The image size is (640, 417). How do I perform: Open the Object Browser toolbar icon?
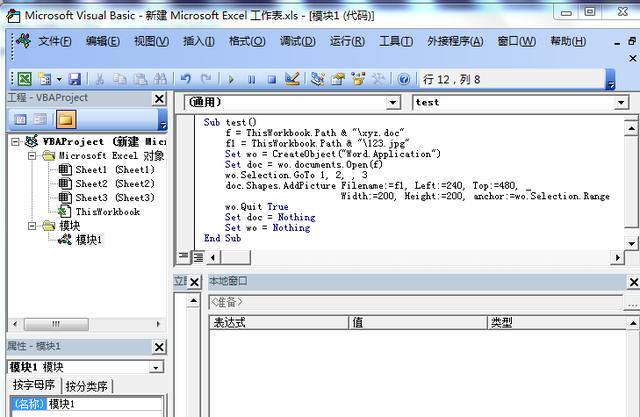click(358, 78)
